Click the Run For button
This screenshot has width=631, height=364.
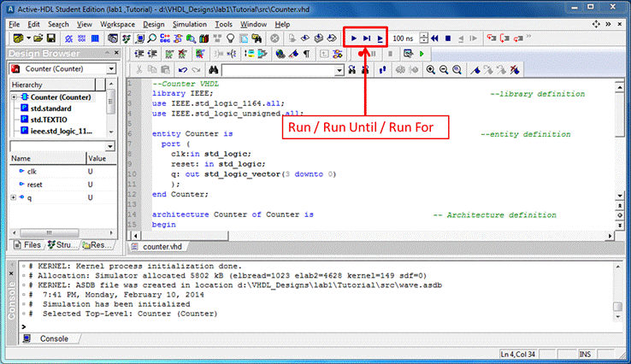pyautogui.click(x=380, y=38)
